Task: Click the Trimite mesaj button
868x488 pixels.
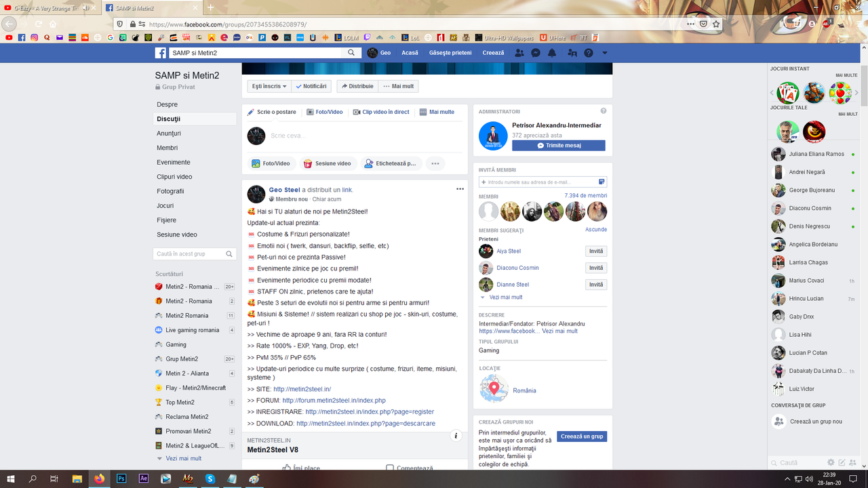Action: pos(559,146)
